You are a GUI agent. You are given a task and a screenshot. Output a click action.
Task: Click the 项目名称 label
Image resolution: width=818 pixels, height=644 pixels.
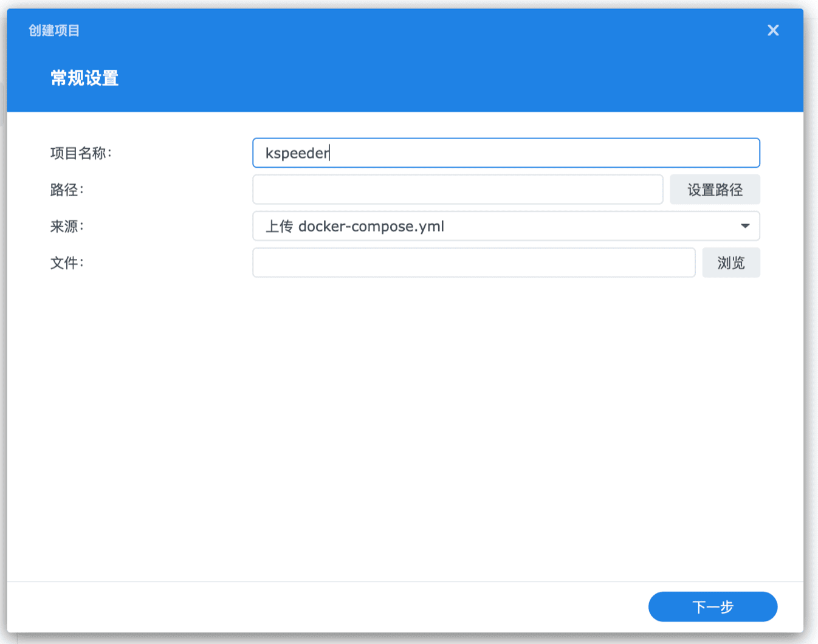click(x=80, y=153)
